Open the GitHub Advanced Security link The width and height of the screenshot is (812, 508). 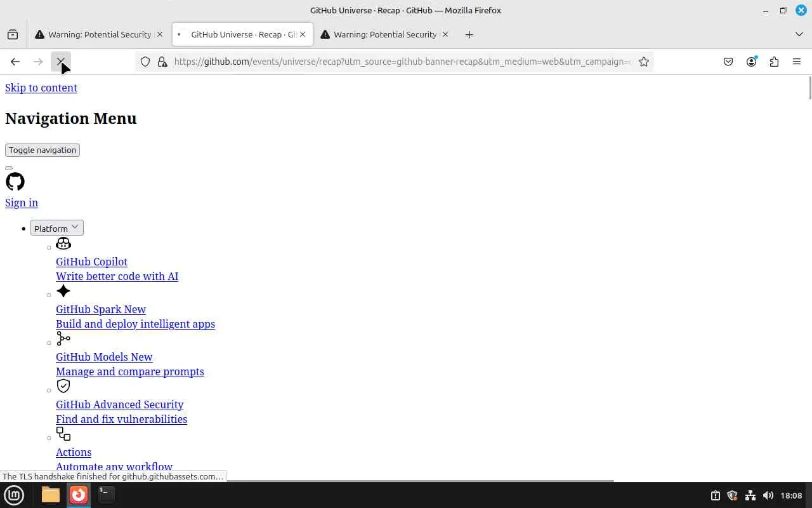(119, 404)
